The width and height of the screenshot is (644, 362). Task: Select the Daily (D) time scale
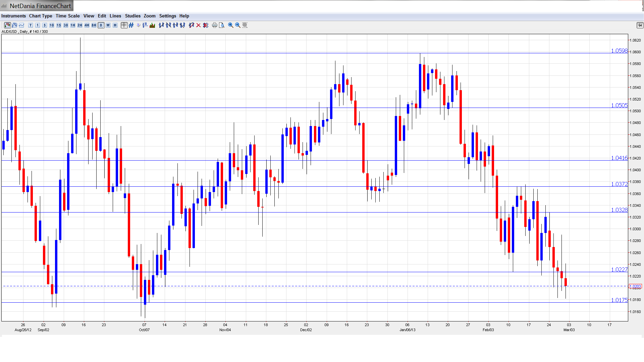click(x=101, y=25)
